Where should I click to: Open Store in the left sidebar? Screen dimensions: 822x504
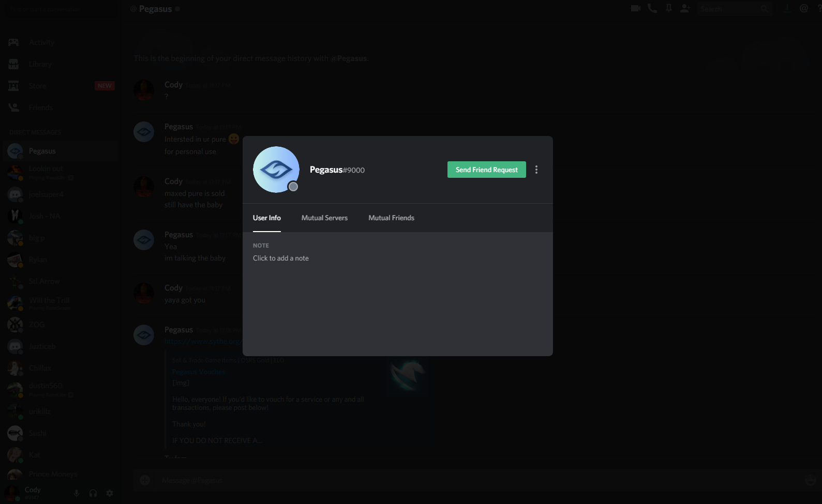click(61, 86)
